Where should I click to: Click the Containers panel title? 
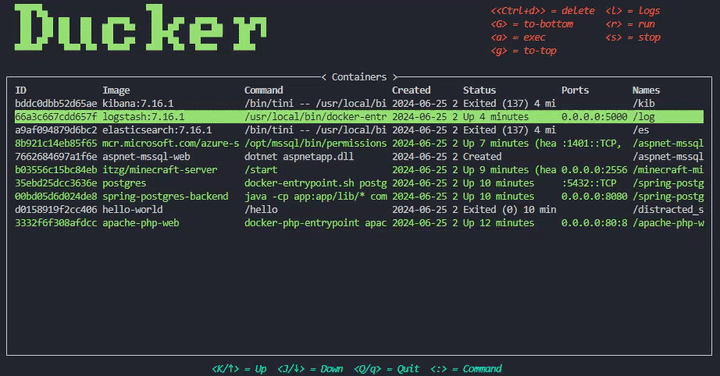tap(359, 77)
